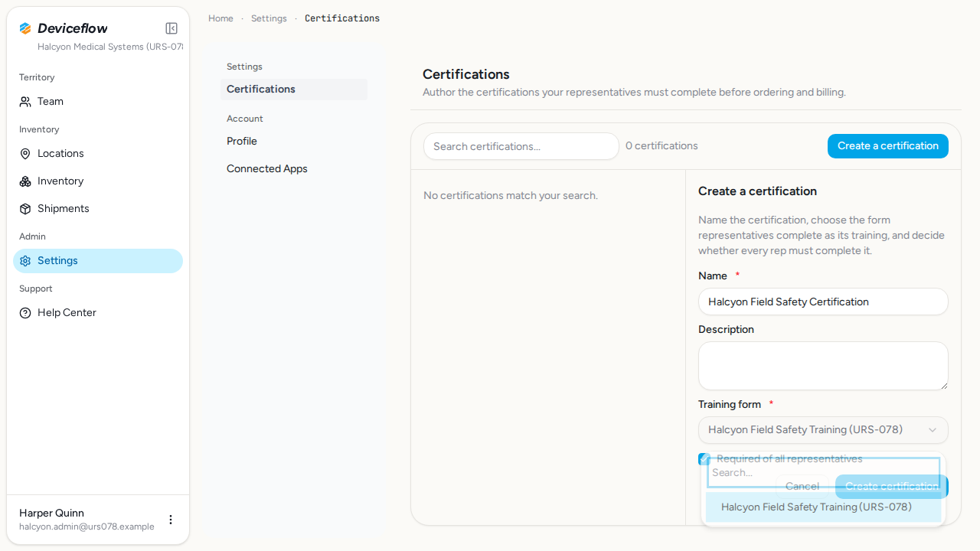Go to Shipments in sidebar
The image size is (980, 551).
click(98, 209)
